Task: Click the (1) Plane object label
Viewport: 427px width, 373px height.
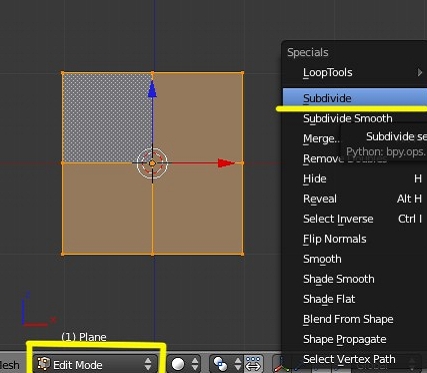Action: pyautogui.click(x=84, y=337)
